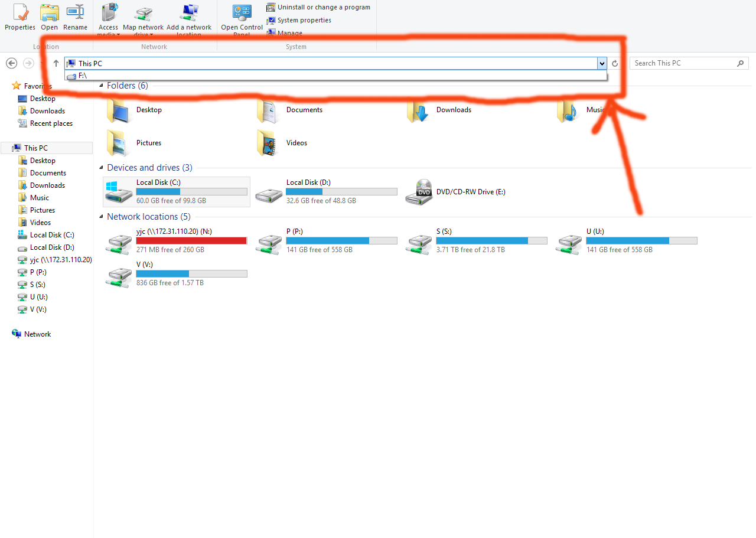Screen dimensions: 756x538
Task: Select This PC in the navigation pane
Action: click(x=47, y=148)
